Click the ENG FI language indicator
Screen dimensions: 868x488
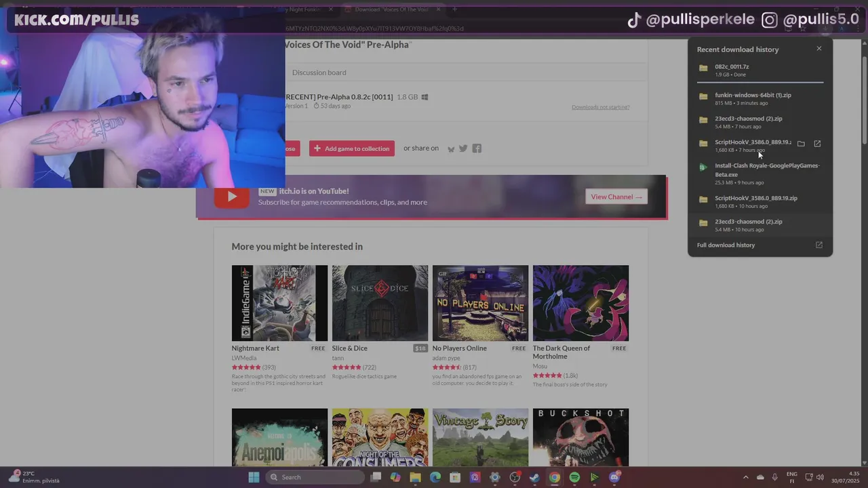pos(792,477)
